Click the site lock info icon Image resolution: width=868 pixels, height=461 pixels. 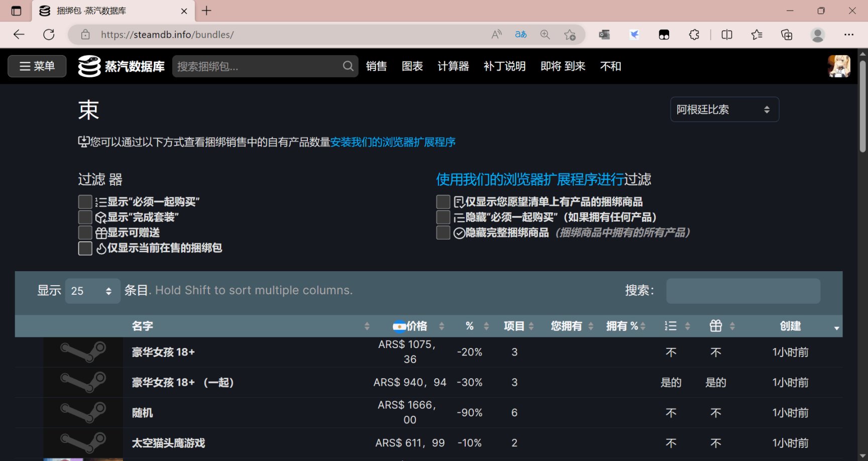tap(85, 35)
